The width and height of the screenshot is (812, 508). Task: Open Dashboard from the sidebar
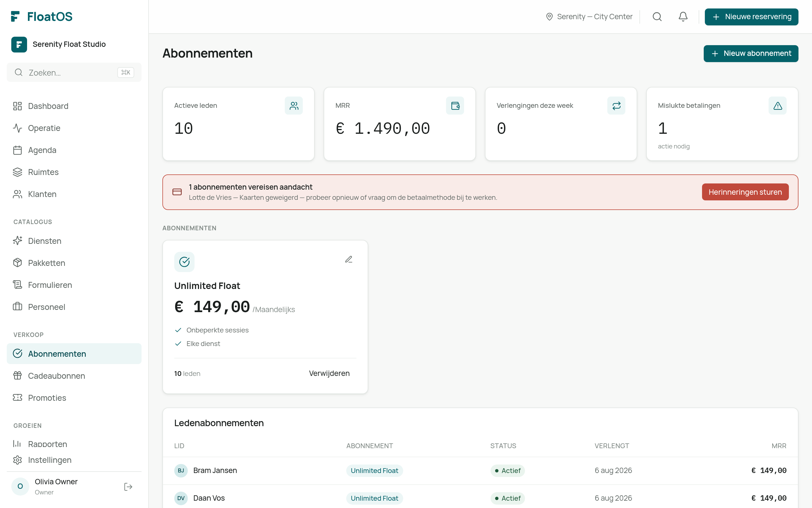tap(74, 106)
